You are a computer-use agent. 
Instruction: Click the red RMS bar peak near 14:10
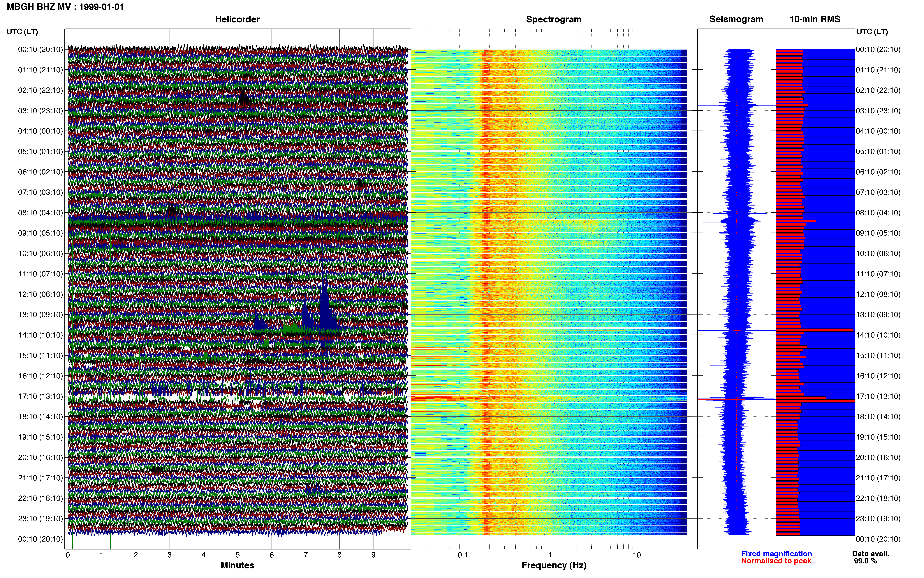[814, 330]
